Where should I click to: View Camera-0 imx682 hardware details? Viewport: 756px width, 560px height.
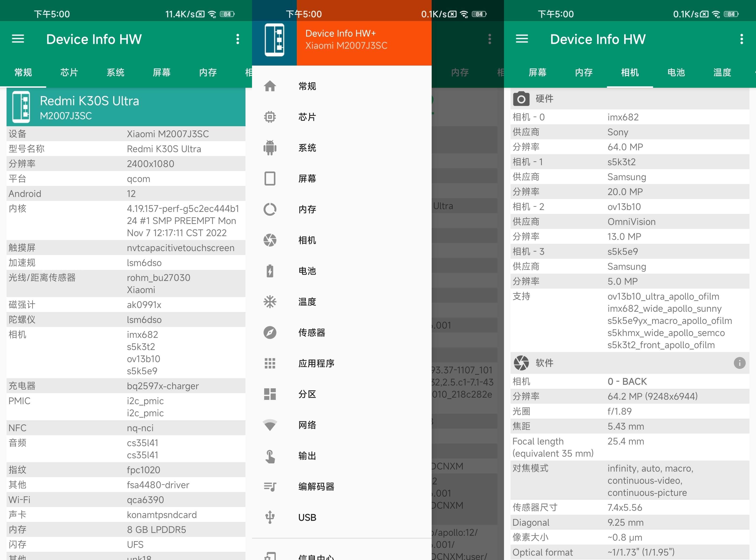point(630,116)
